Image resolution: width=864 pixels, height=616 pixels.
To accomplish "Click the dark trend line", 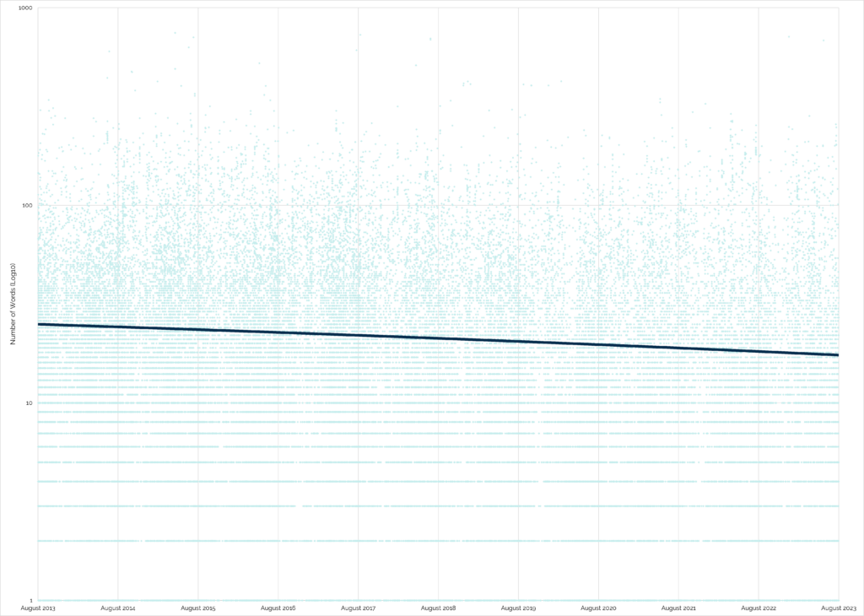I will (x=422, y=337).
